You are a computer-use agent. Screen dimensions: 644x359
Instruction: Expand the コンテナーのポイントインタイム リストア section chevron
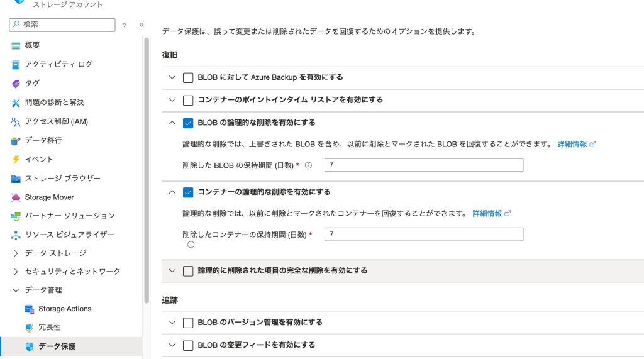click(x=172, y=100)
